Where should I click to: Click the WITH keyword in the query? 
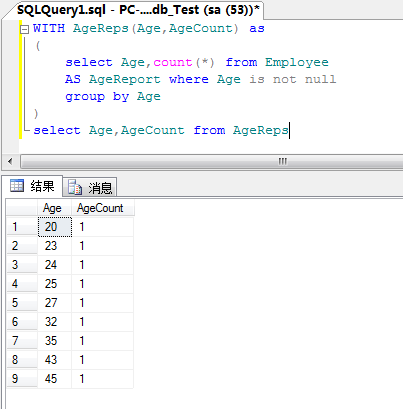(49, 28)
